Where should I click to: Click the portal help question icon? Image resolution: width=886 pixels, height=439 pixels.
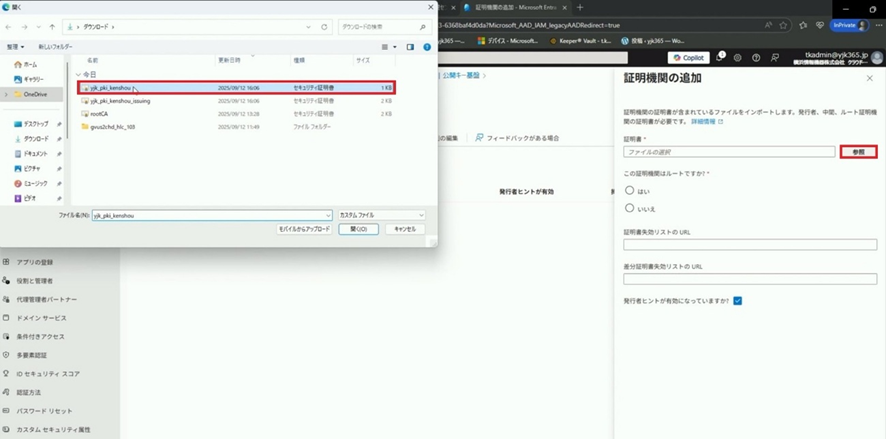[x=757, y=58]
